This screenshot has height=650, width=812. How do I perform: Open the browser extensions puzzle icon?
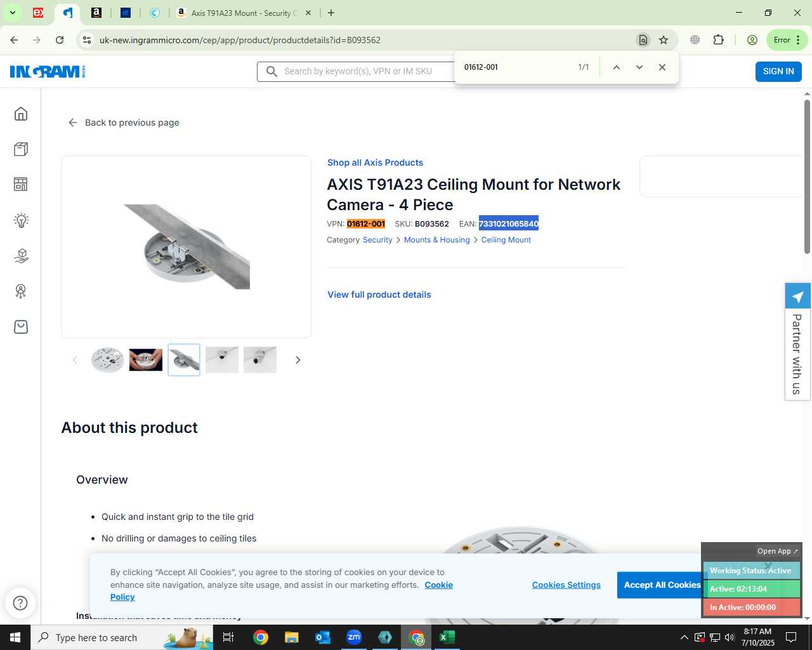718,40
